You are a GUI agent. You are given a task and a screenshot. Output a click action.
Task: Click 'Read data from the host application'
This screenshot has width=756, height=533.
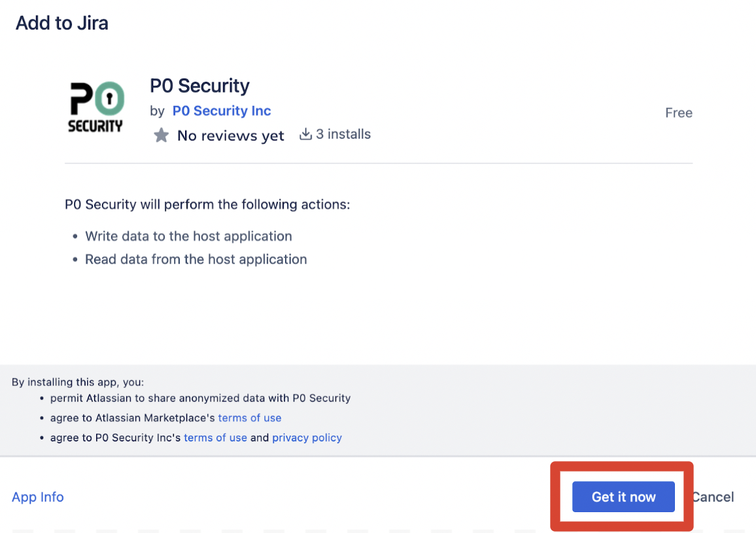click(x=196, y=259)
